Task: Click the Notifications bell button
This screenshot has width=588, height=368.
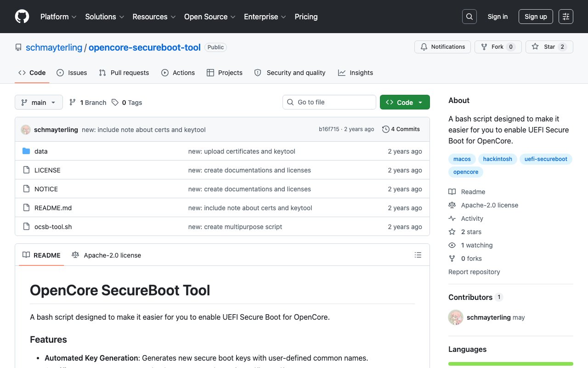Action: click(443, 47)
